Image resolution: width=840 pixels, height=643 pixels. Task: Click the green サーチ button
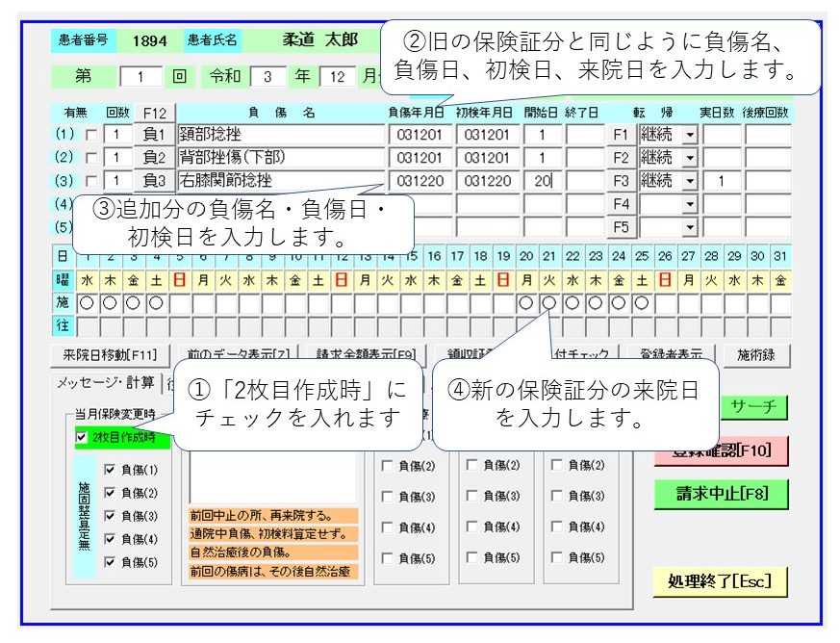(x=754, y=407)
